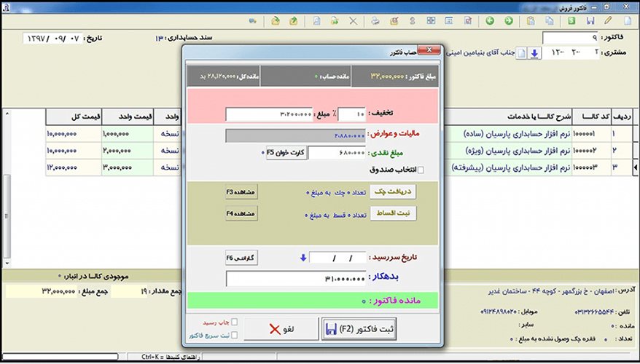Click the floppy disk save icon in toolbar
The width and height of the screenshot is (640, 364).
(590, 21)
